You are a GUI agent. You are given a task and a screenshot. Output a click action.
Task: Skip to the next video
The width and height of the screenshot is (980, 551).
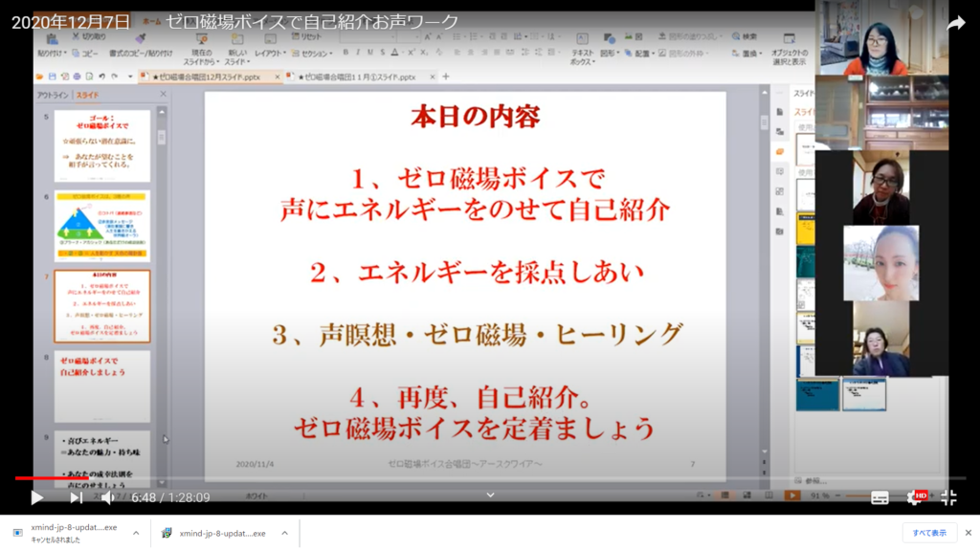coord(76,497)
